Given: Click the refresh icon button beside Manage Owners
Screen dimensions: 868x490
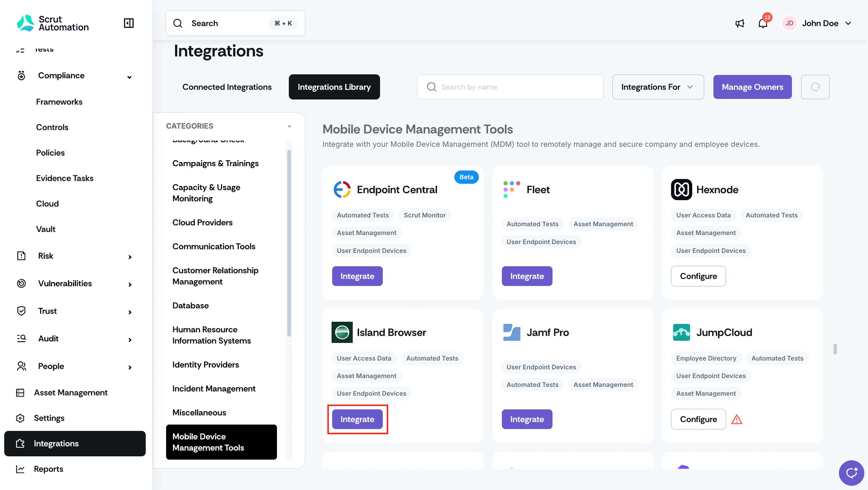Looking at the screenshot, I should [815, 87].
